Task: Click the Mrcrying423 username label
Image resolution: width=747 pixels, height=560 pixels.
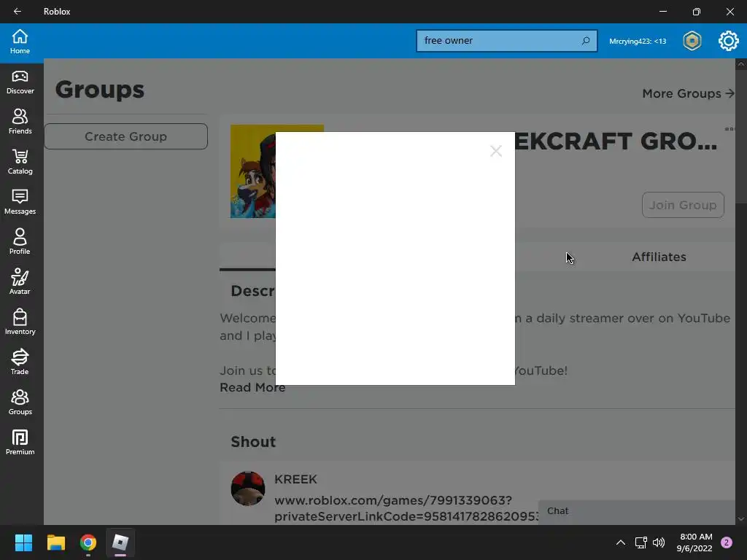Action: (x=638, y=42)
